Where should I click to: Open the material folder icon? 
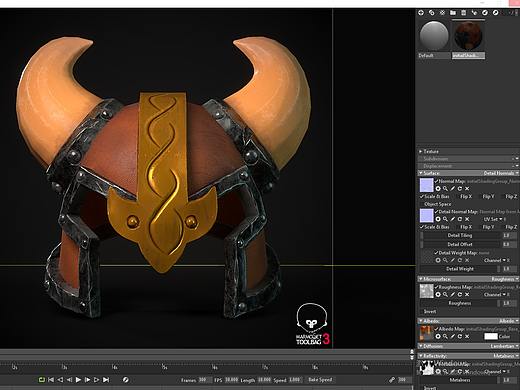pyautogui.click(x=453, y=13)
